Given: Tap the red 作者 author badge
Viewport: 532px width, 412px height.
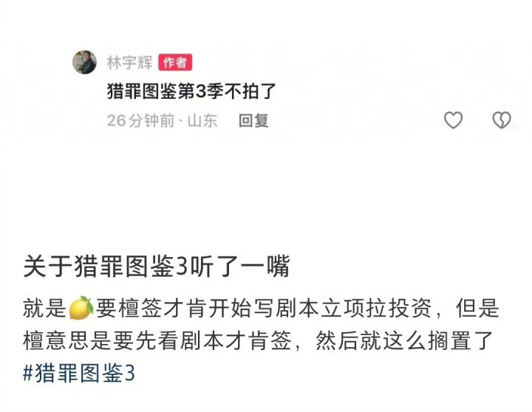Looking at the screenshot, I should (x=175, y=63).
